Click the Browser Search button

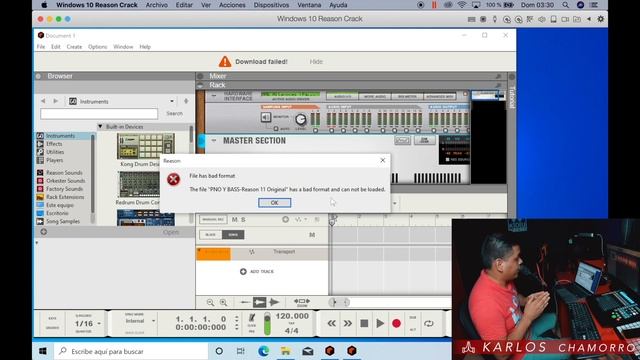174,113
